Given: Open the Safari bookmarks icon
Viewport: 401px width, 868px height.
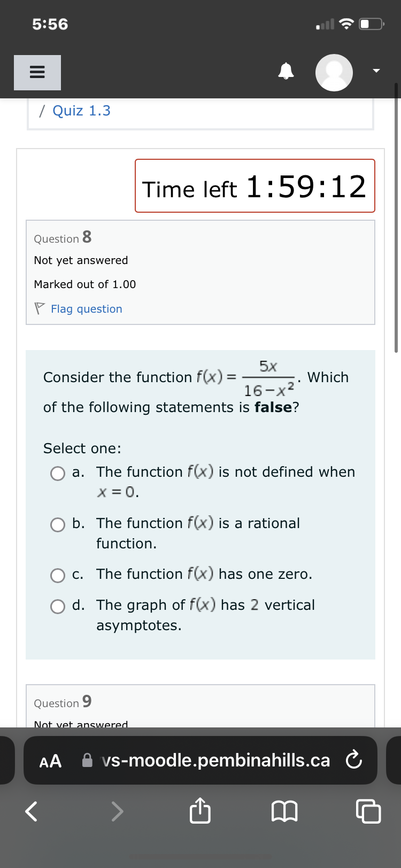Looking at the screenshot, I should coord(285,811).
